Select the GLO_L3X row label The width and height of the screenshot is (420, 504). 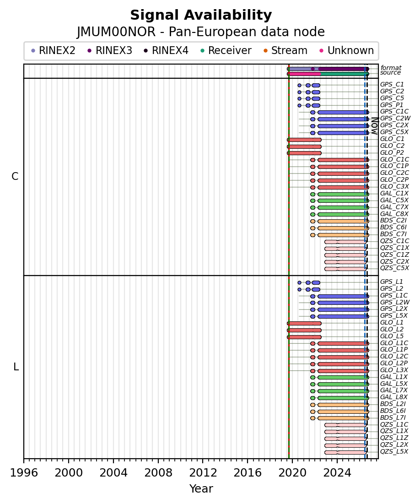click(394, 370)
